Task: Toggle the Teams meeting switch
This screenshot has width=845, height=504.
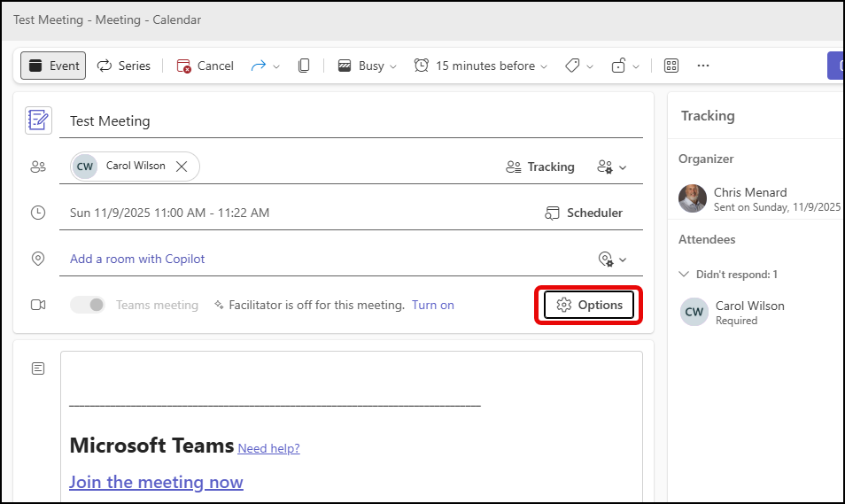Action: (x=88, y=305)
